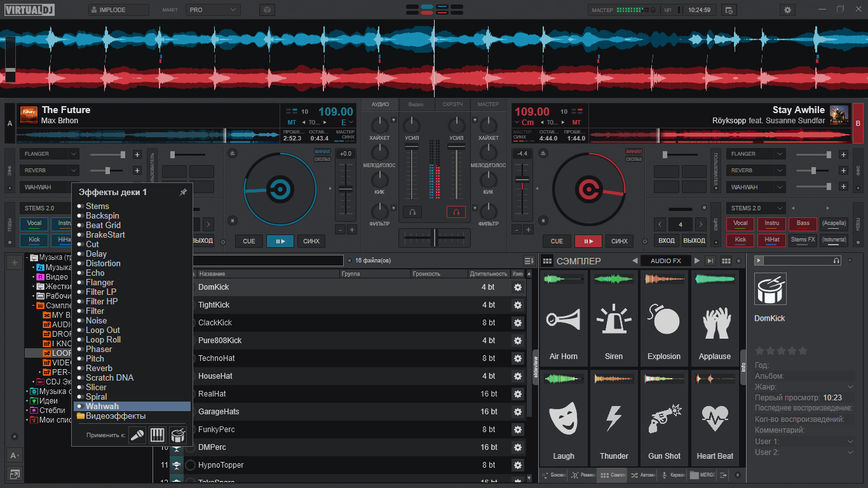
Task: Click the pin icon in effects popup
Action: 183,193
